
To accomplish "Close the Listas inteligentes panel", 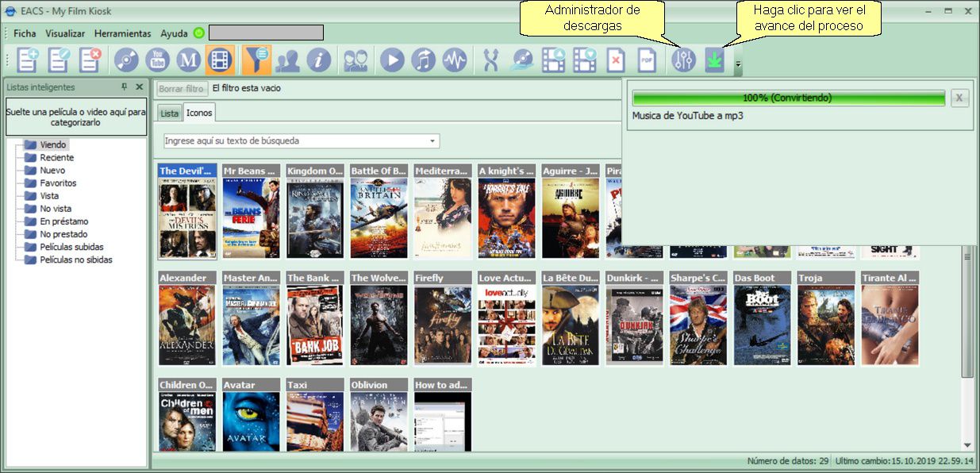I will point(139,87).
